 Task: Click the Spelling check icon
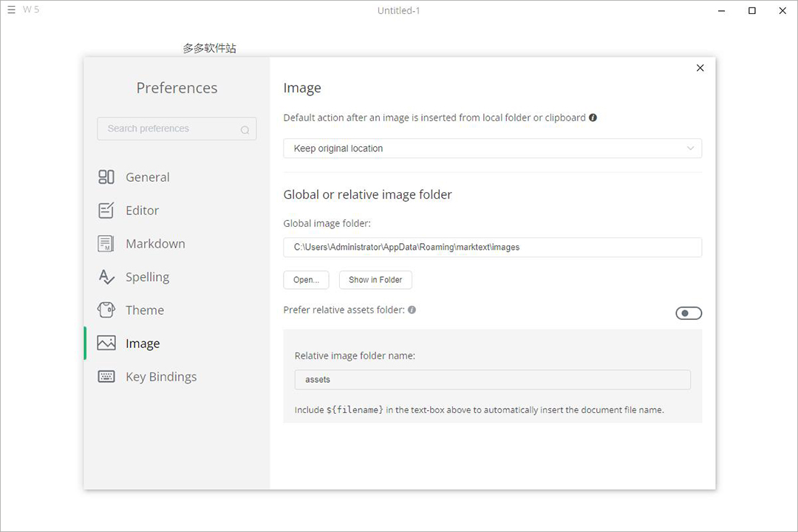point(106,277)
